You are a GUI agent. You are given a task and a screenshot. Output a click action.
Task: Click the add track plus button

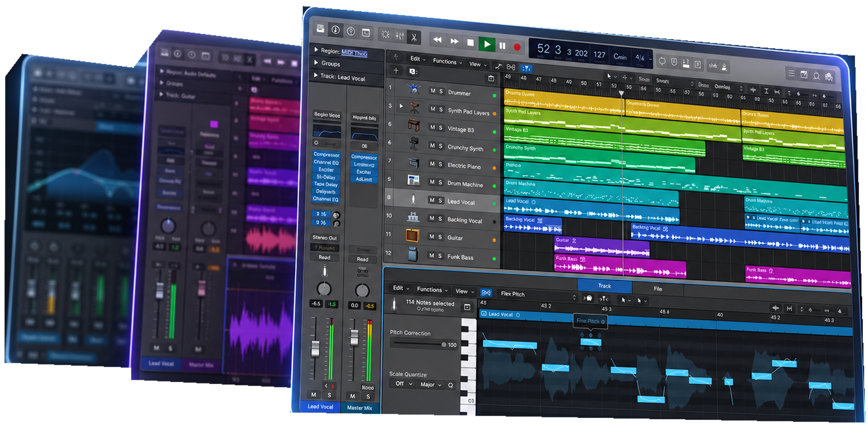[395, 71]
